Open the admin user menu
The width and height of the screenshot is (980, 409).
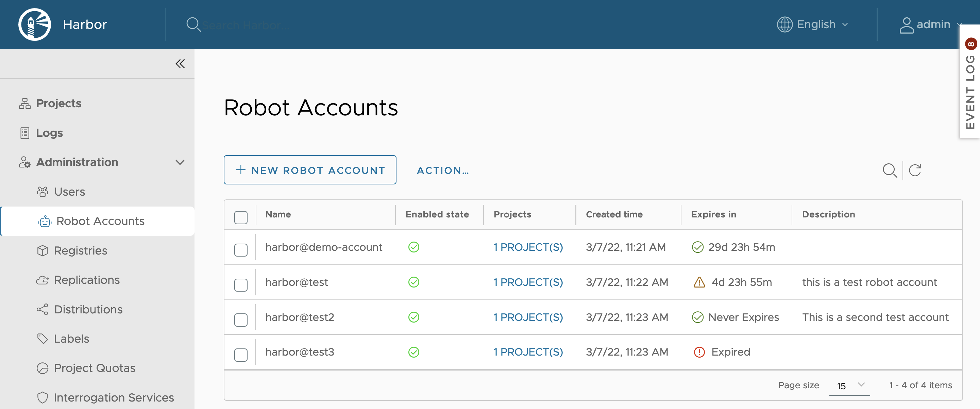point(931,25)
